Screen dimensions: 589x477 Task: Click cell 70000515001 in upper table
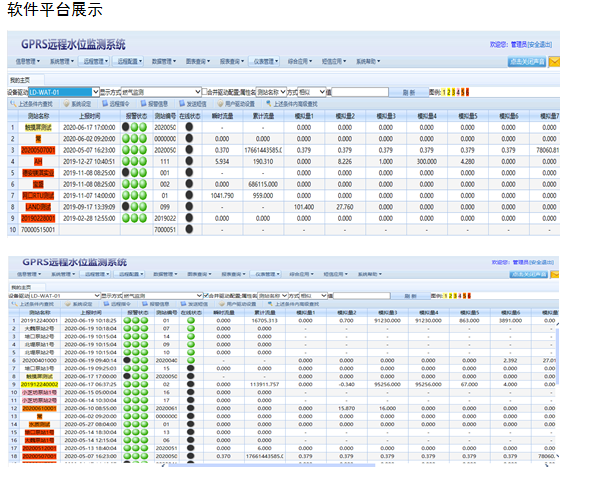[x=38, y=229]
